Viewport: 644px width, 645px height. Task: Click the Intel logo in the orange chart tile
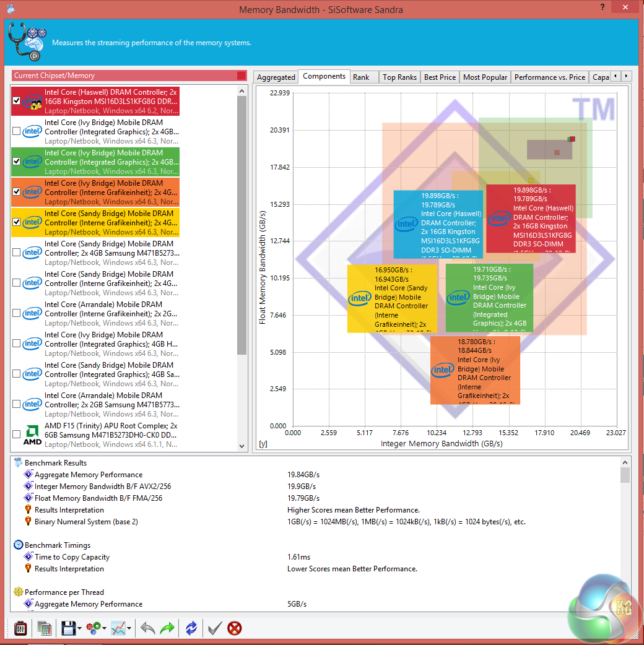tap(443, 370)
